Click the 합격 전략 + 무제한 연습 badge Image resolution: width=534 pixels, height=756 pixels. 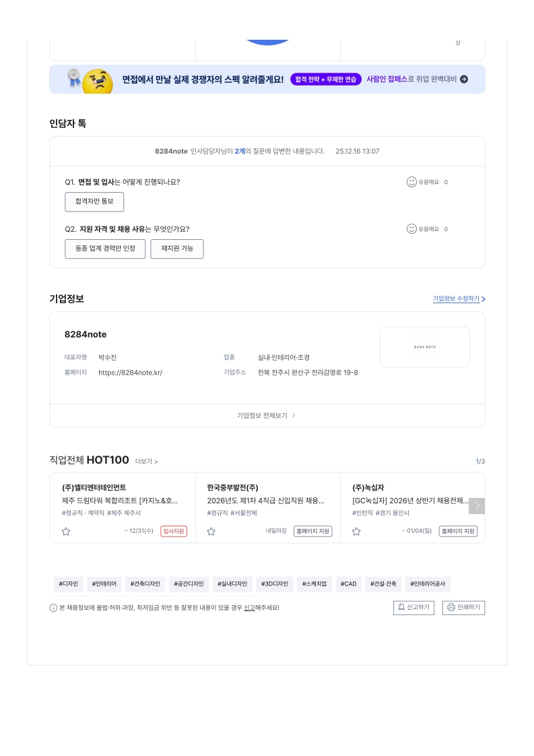click(326, 80)
